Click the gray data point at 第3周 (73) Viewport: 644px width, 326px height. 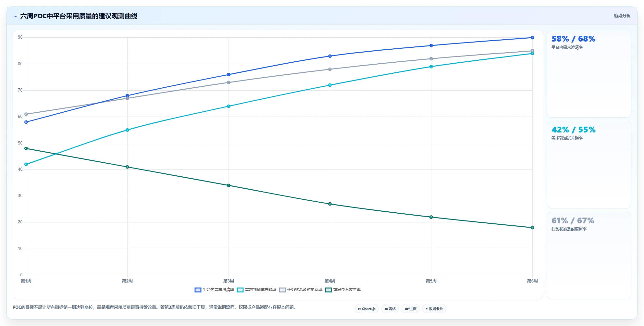(229, 82)
